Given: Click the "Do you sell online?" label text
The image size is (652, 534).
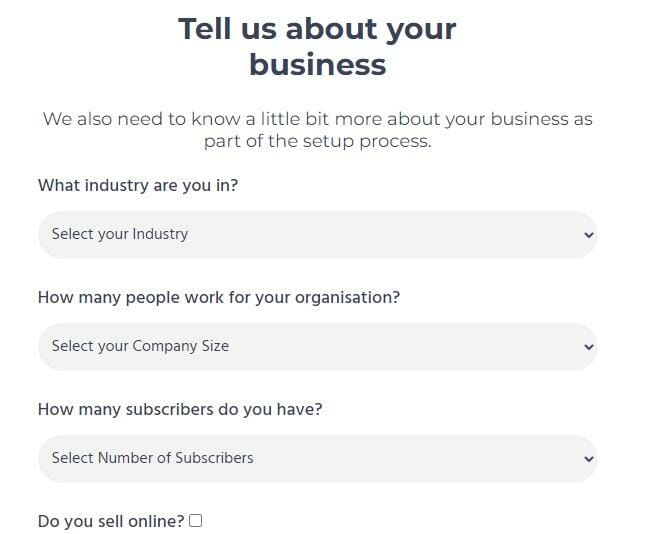Looking at the screenshot, I should [111, 521].
